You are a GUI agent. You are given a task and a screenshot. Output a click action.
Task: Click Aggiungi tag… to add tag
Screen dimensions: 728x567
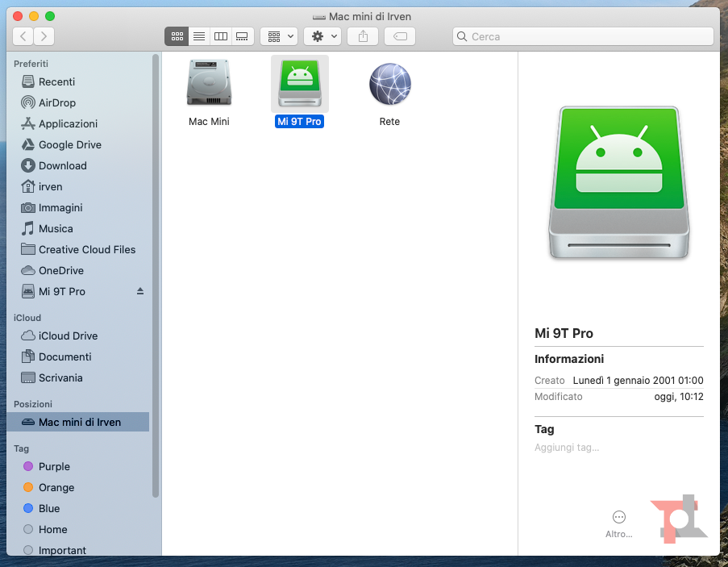point(567,448)
